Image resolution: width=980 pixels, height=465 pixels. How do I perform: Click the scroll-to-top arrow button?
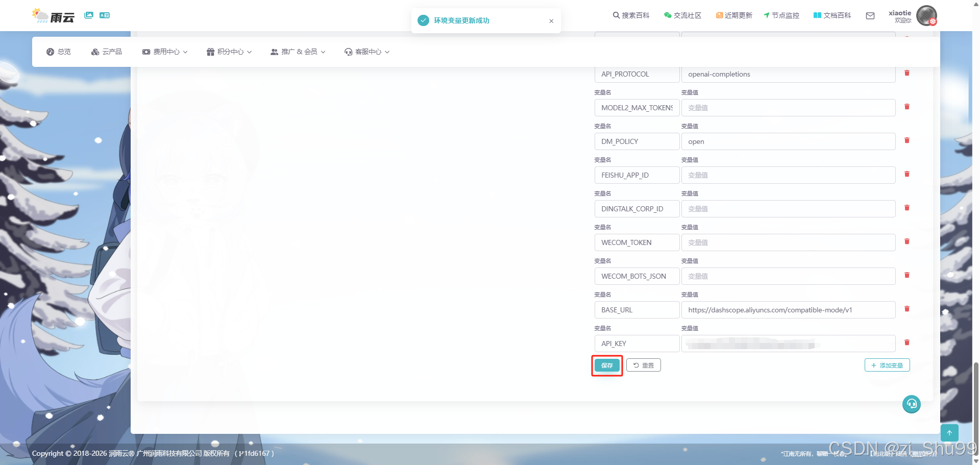pos(949,432)
